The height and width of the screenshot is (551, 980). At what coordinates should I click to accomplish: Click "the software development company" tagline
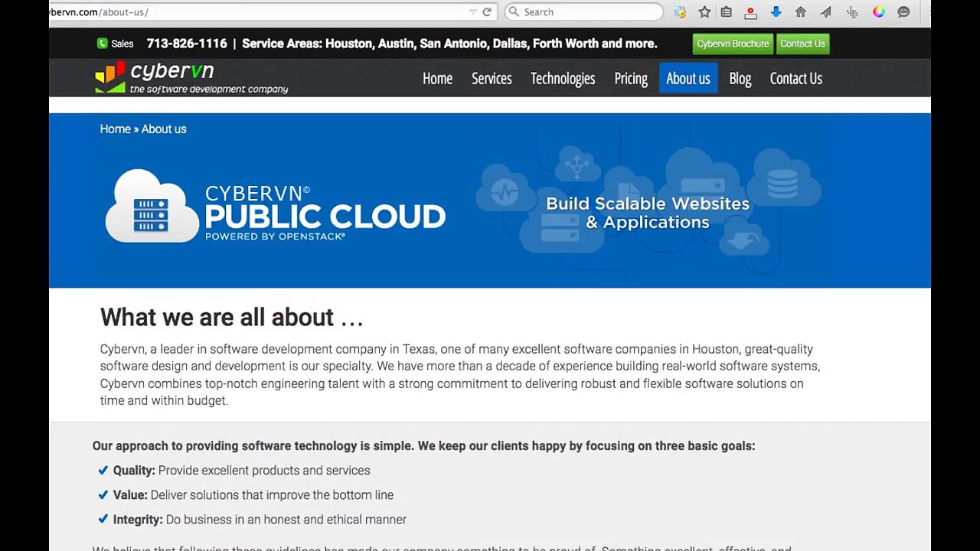(209, 90)
